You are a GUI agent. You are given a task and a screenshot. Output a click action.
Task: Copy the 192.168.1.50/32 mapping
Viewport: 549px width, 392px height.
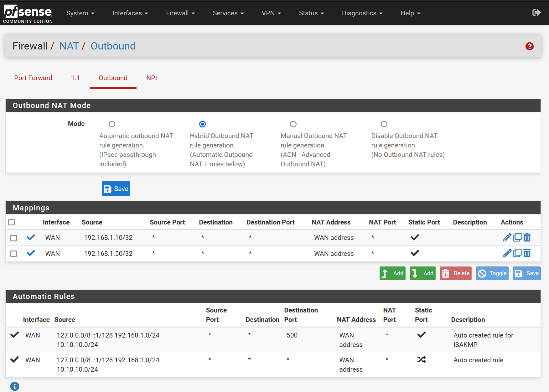(x=517, y=253)
